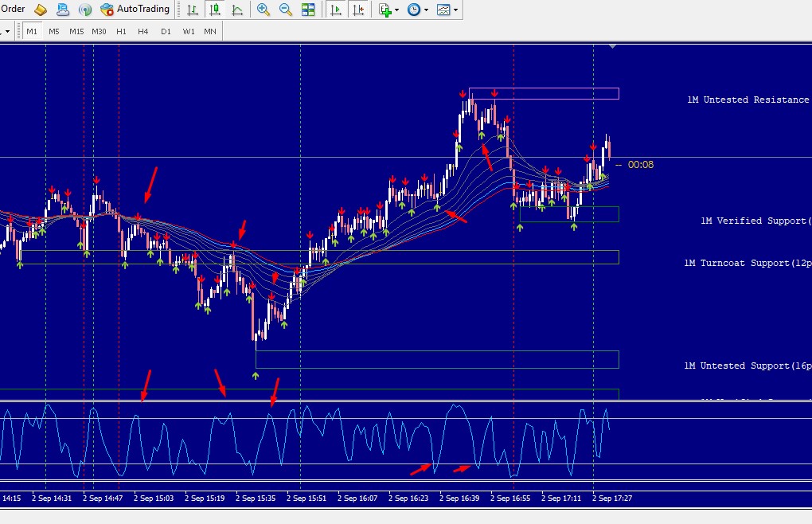Select the H1 timeframe

121,31
